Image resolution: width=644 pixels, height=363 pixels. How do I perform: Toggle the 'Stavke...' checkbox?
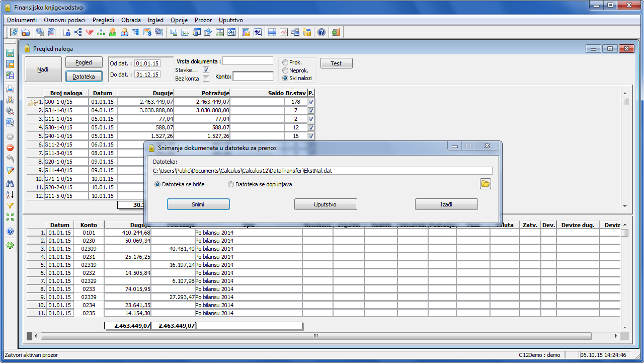coord(206,70)
